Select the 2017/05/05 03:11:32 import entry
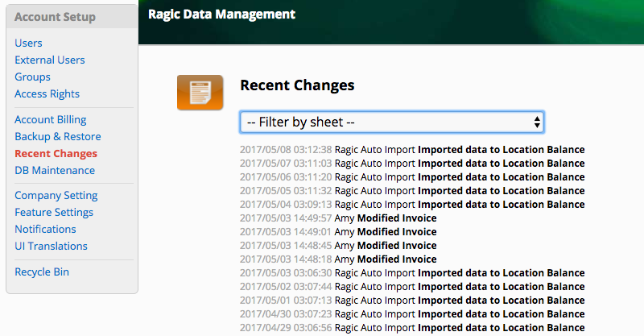The height and width of the screenshot is (336, 644). coord(412,191)
